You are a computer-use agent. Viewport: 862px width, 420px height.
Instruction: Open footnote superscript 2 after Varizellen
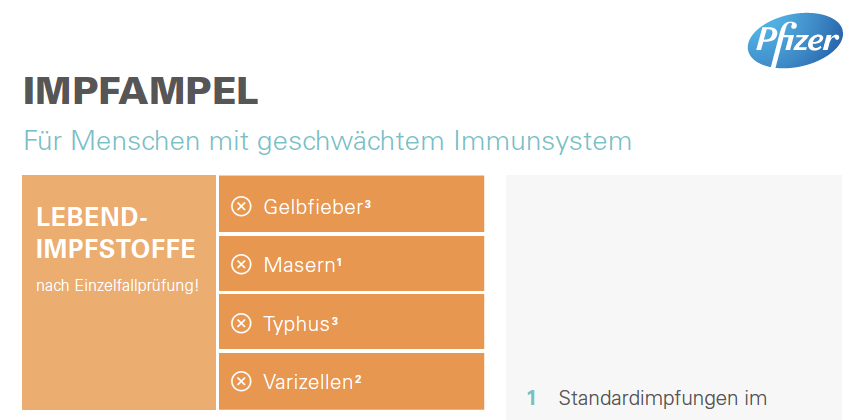point(358,377)
